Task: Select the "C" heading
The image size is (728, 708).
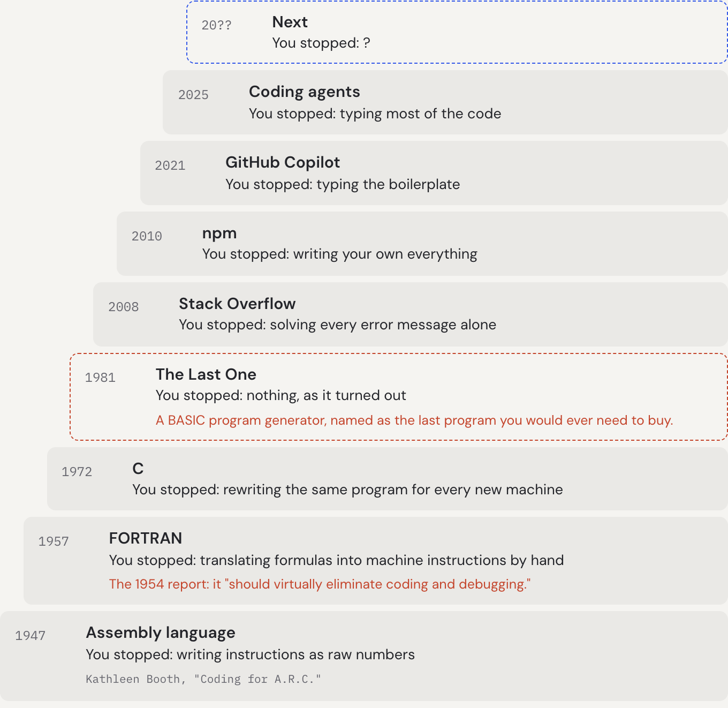Action: [x=138, y=469]
